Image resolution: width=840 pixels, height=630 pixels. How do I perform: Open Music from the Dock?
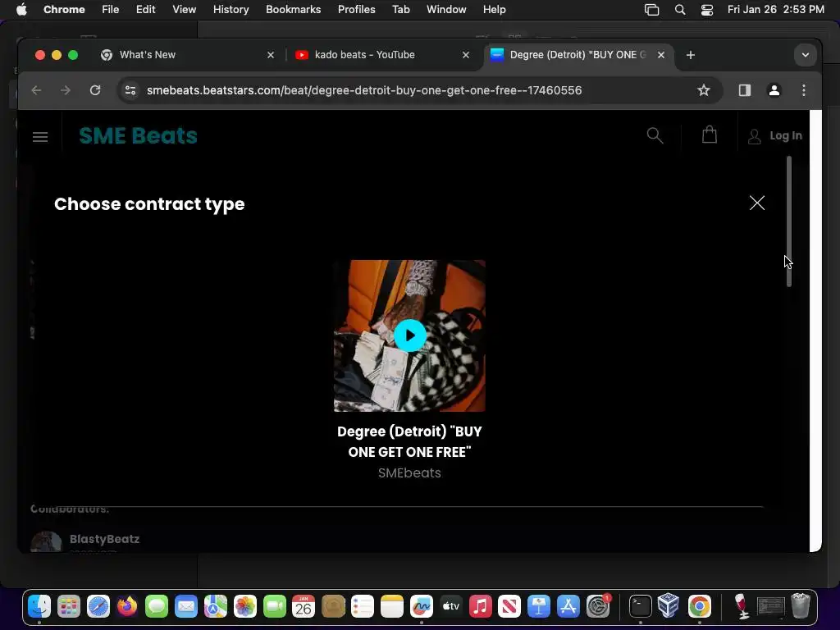point(480,606)
